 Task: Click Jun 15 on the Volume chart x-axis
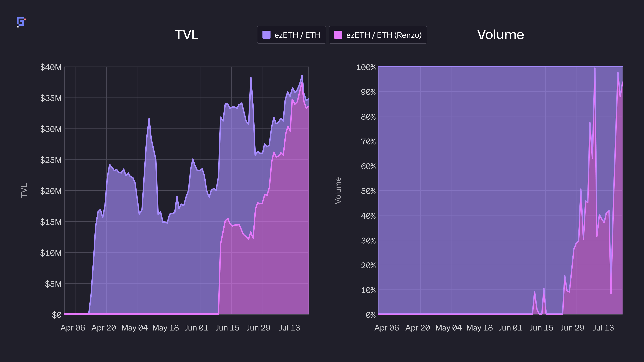pyautogui.click(x=542, y=327)
